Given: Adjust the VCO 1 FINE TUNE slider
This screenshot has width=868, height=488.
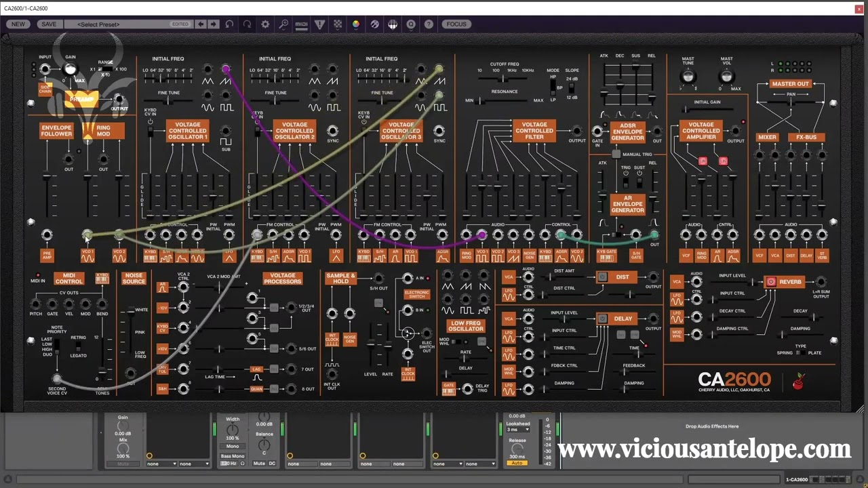Looking at the screenshot, I should (167, 101).
